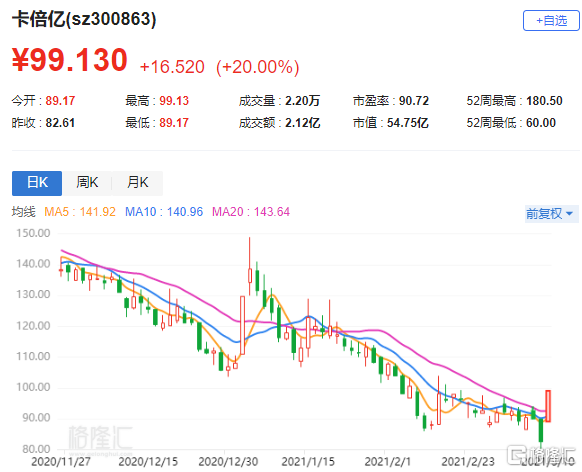Switch to the 日K daily chart tab
The height and width of the screenshot is (472, 582).
click(37, 183)
